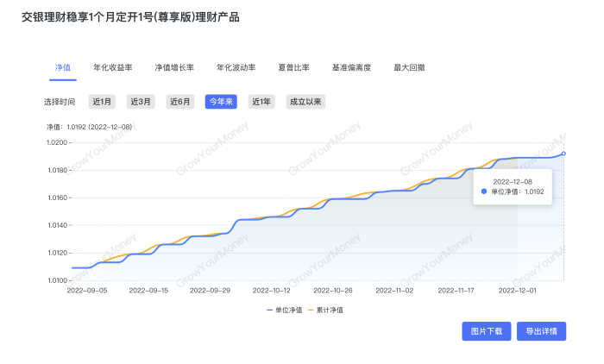
Task: Click the 2022-11-17 x-axis date label
Action: coord(456,291)
